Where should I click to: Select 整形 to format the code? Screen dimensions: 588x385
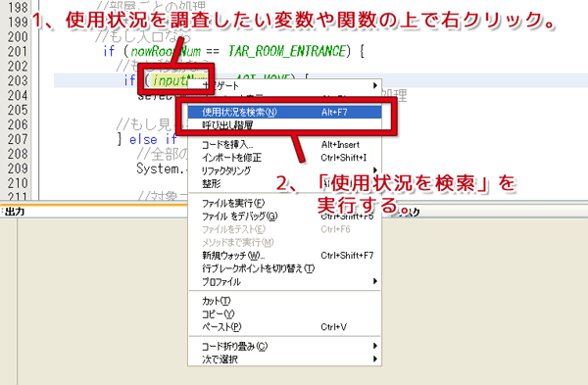[x=284, y=184]
